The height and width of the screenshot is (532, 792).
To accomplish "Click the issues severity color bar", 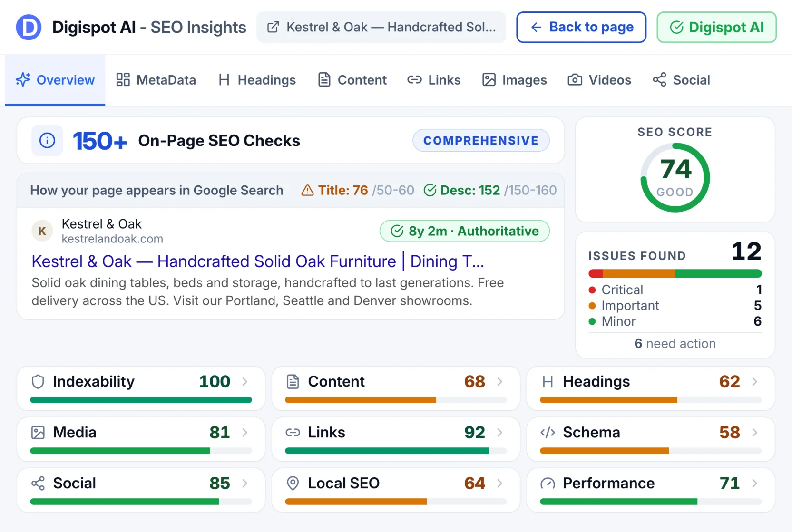I will (x=675, y=273).
